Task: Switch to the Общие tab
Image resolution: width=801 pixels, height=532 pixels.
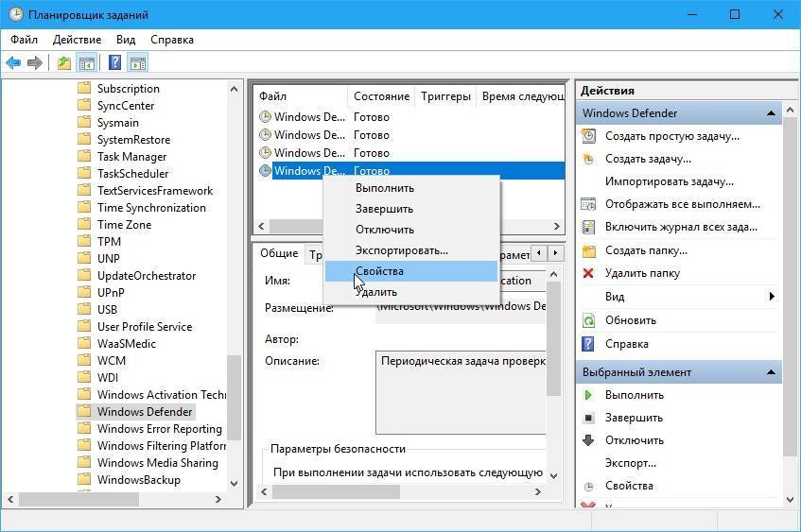Action: [279, 253]
